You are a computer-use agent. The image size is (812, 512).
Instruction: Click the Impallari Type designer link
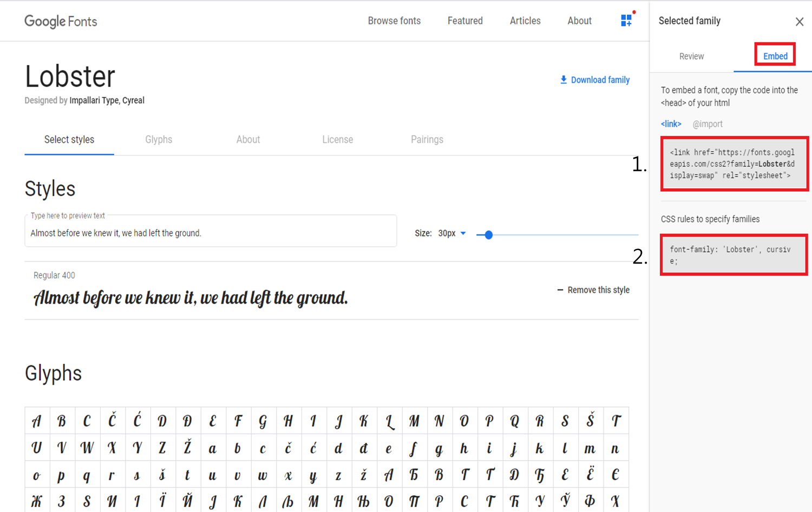(94, 100)
